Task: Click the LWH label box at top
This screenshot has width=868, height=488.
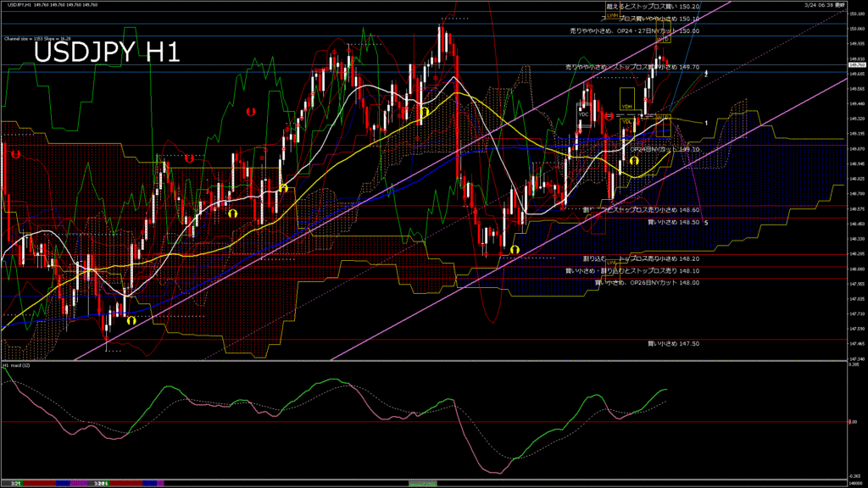Action: pos(613,15)
